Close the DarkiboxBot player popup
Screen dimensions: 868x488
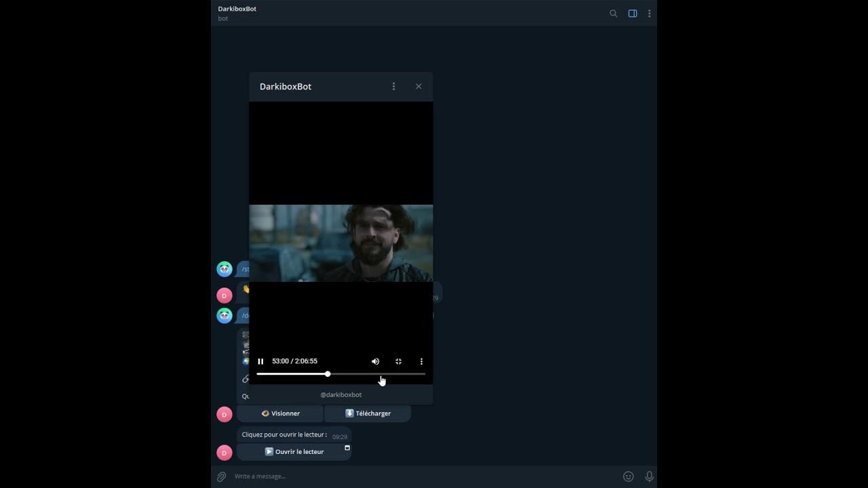pos(418,86)
